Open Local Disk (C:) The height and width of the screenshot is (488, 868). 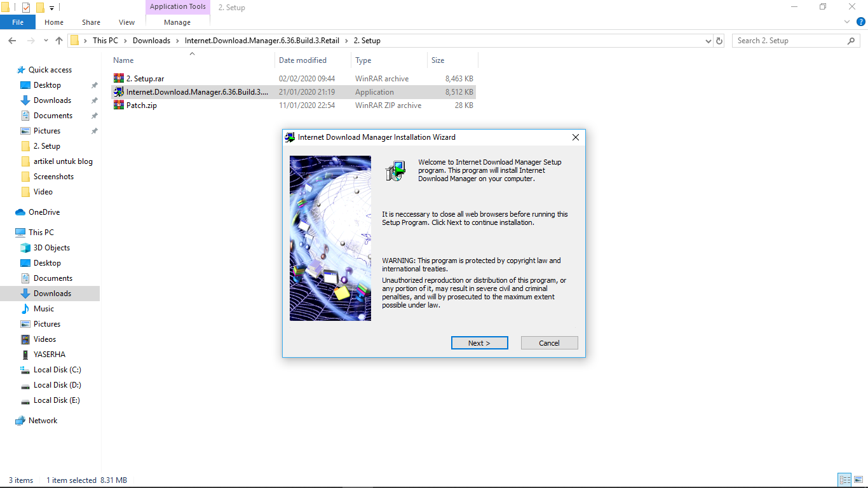point(57,370)
